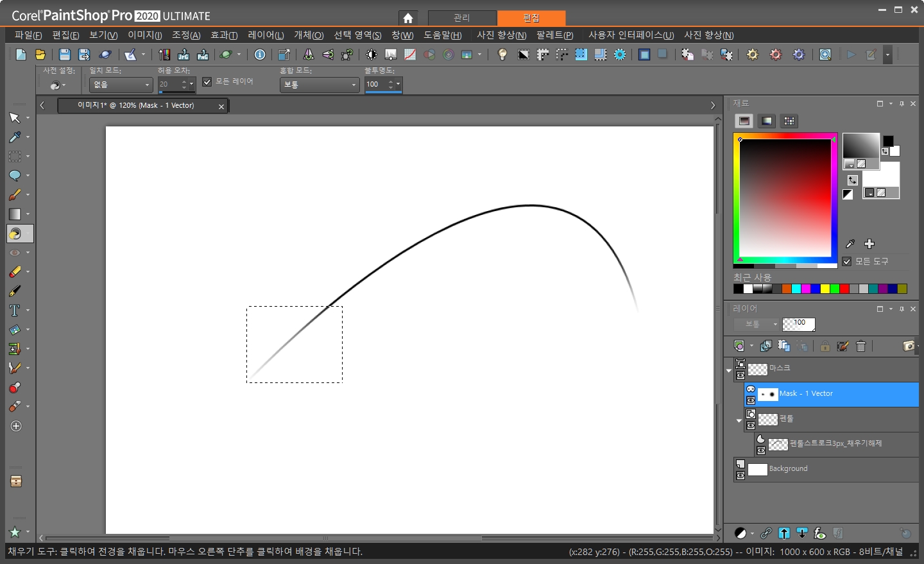This screenshot has height=564, width=924.
Task: Click the Save As icon with arrow
Action: (83, 55)
